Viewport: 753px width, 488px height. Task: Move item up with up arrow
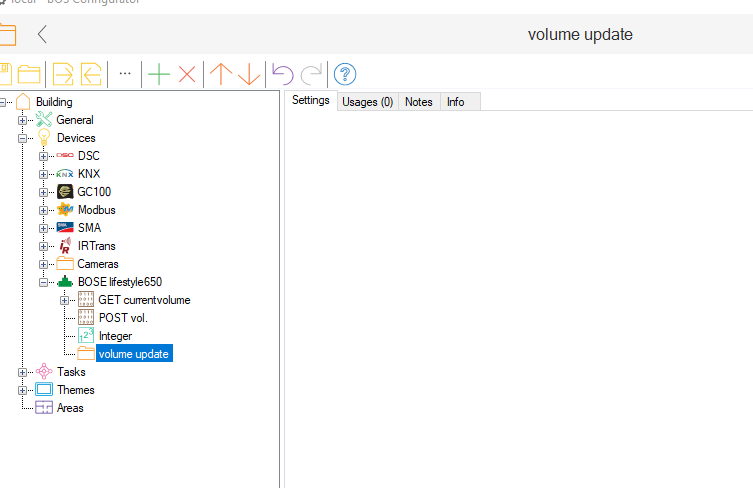pos(220,74)
